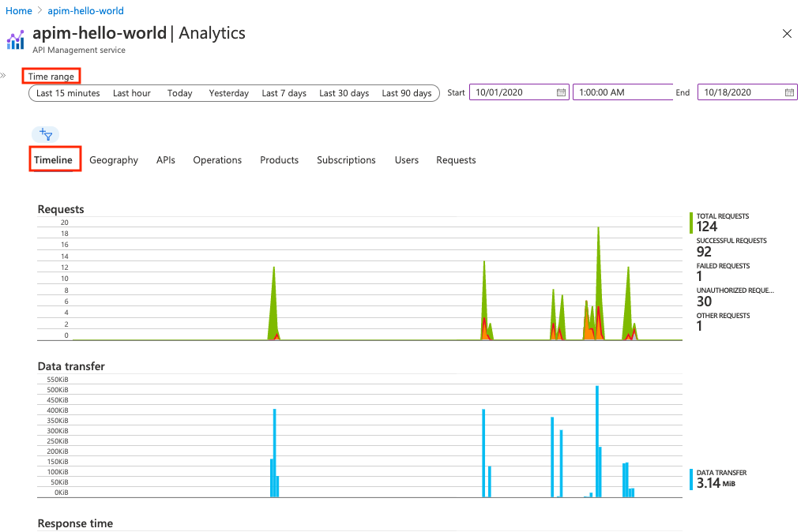Select Last 30 days time range

pos(344,93)
